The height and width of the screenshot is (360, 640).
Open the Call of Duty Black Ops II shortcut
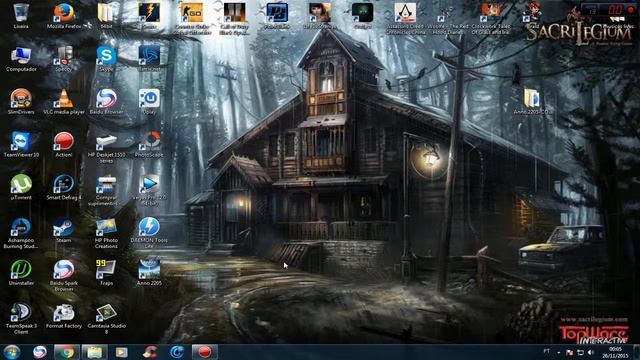point(234,17)
